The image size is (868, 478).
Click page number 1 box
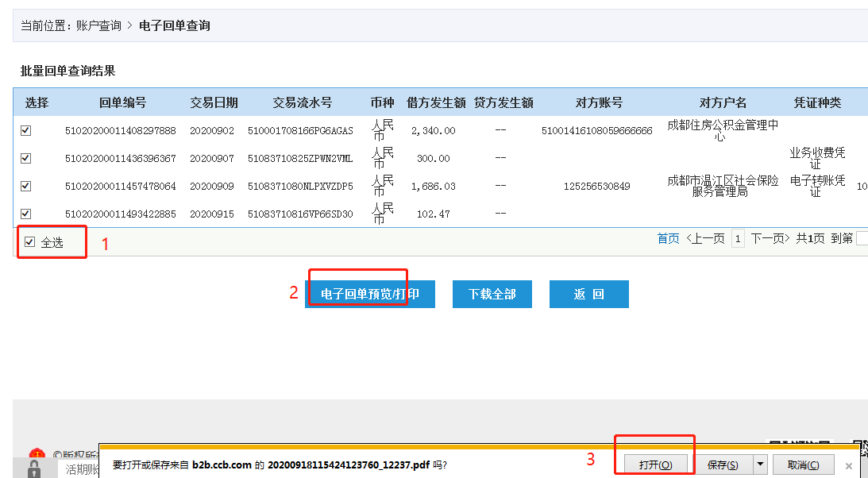point(738,238)
